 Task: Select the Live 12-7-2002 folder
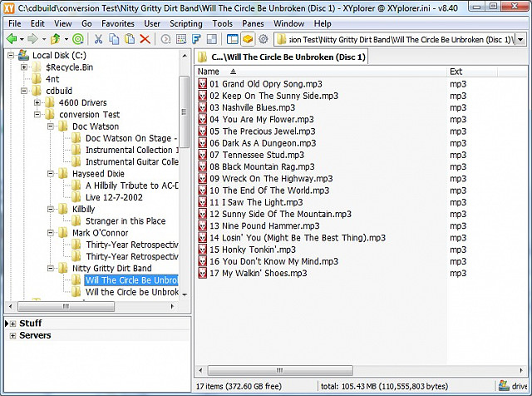pos(114,197)
